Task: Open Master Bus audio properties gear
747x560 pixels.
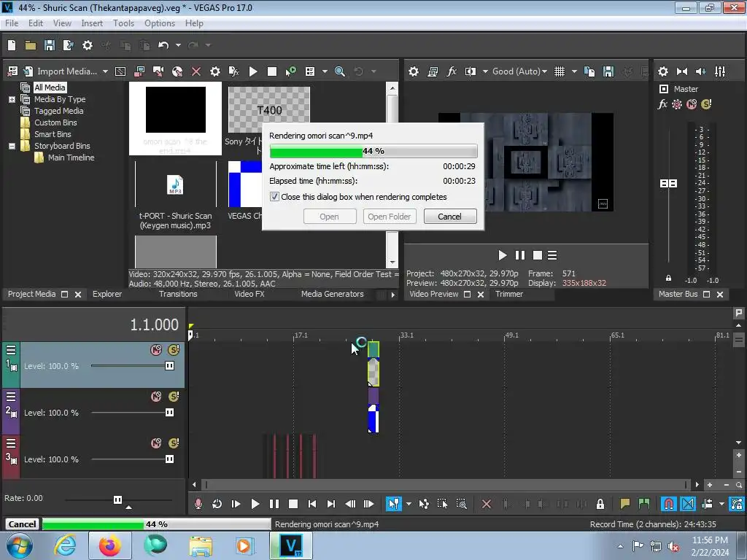Action: pos(663,71)
